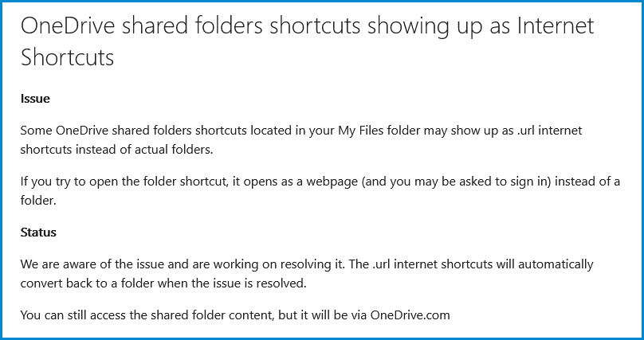Click the article title starting 'OneDrive shared folders'

307,41
